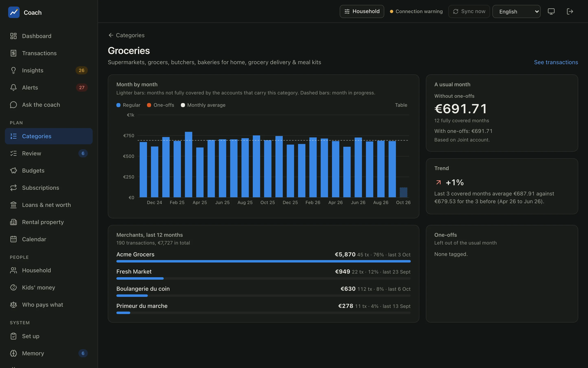Click the Acme Grocers progress bar

point(263,261)
